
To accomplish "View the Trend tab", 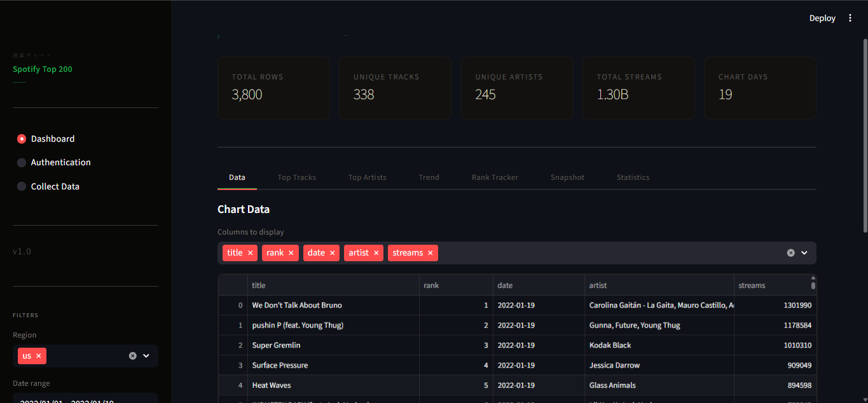I will (x=429, y=177).
